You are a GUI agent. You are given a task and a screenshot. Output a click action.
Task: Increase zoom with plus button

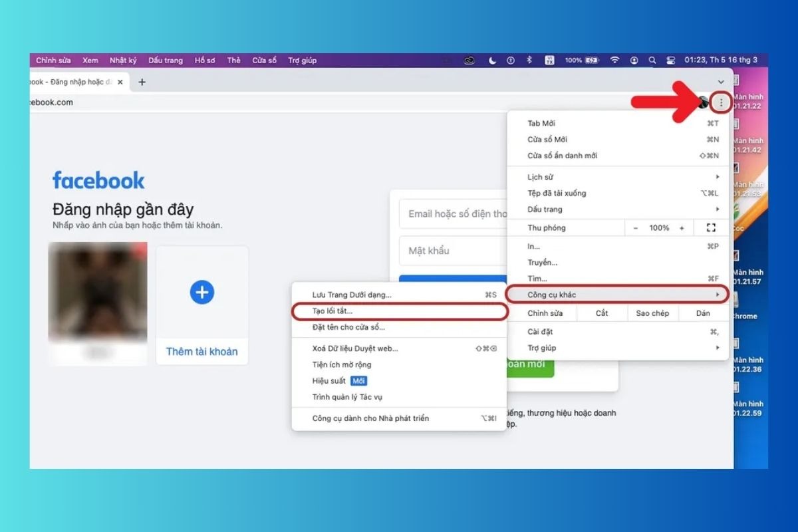coord(682,228)
